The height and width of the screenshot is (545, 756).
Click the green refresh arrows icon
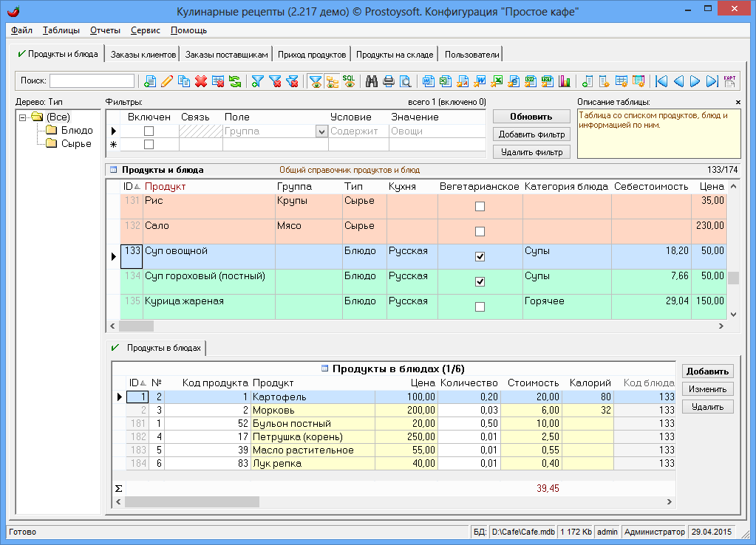[x=234, y=81]
